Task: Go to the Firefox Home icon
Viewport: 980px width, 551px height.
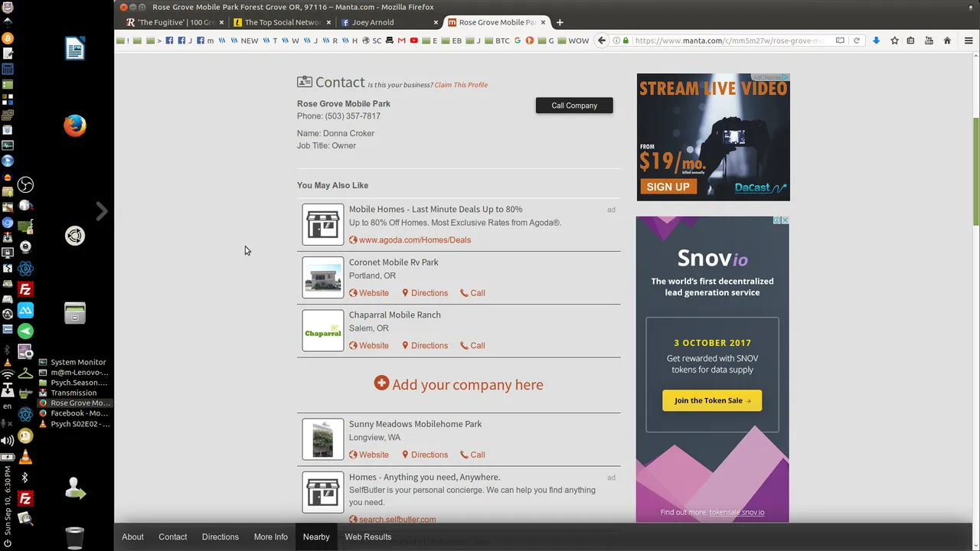Action: pos(947,41)
